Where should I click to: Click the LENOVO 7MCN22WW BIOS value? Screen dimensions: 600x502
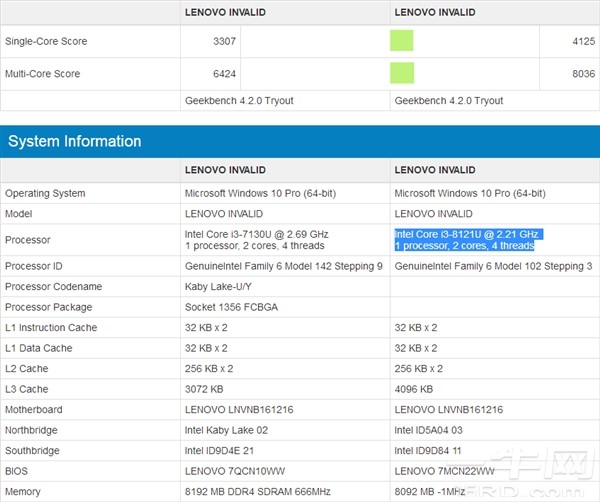[444, 471]
